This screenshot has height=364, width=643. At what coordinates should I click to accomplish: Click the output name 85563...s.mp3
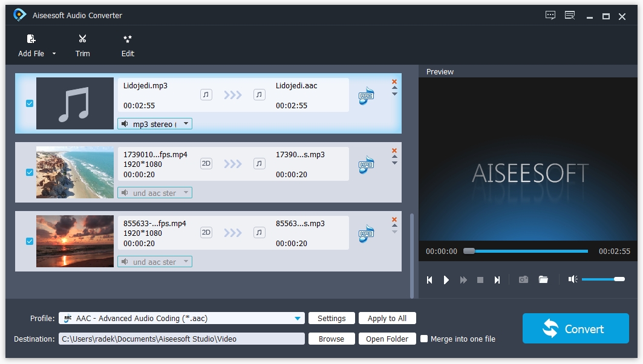pos(300,223)
